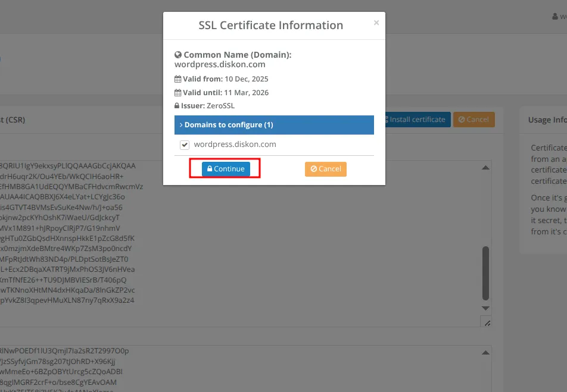The height and width of the screenshot is (392, 567).
Task: Open the user account icon at top right
Action: pyautogui.click(x=554, y=16)
